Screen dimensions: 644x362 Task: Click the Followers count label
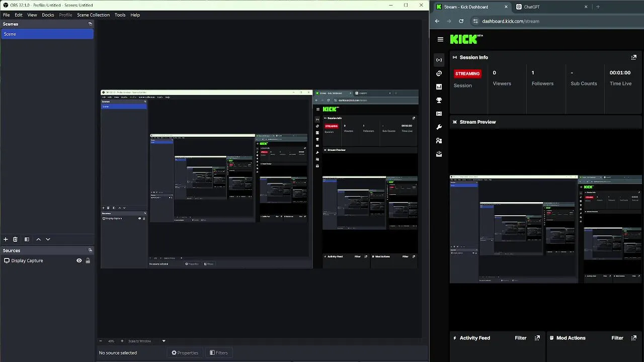[x=542, y=83]
